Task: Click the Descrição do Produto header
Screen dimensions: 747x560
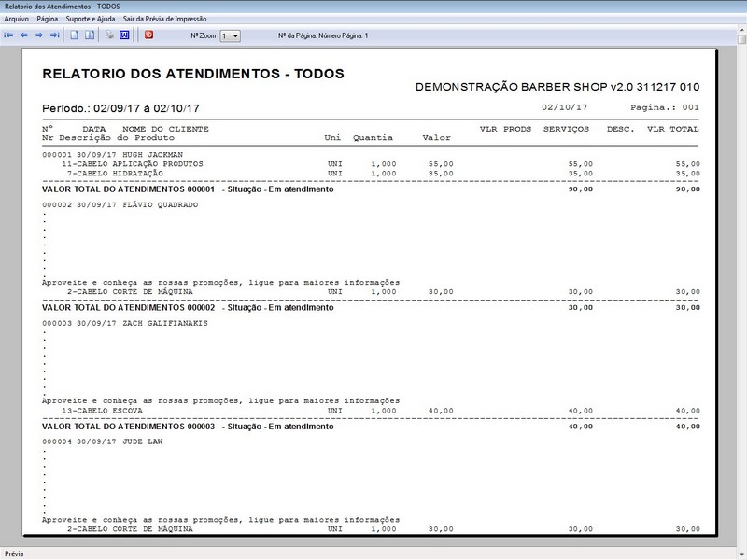Action: 117,137
